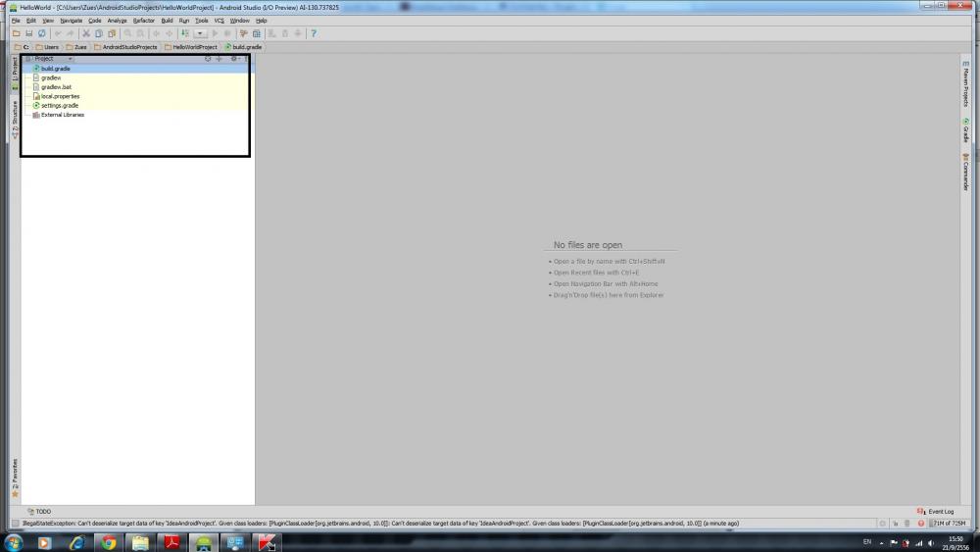The width and height of the screenshot is (980, 552).
Task: Open the run configuration dropdown
Action: (x=200, y=33)
